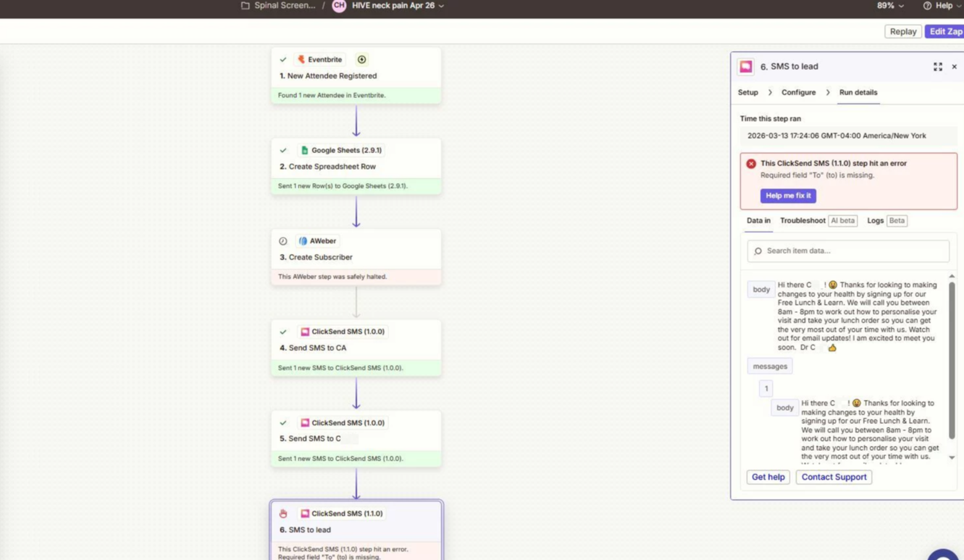
Task: Click the circular icon beside the Eventbrite label
Action: pyautogui.click(x=361, y=59)
